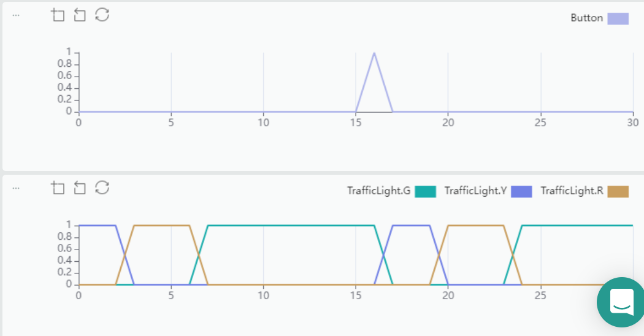The width and height of the screenshot is (644, 336).
Task: Click zoom reset icon in Button chart
Action: (80, 15)
